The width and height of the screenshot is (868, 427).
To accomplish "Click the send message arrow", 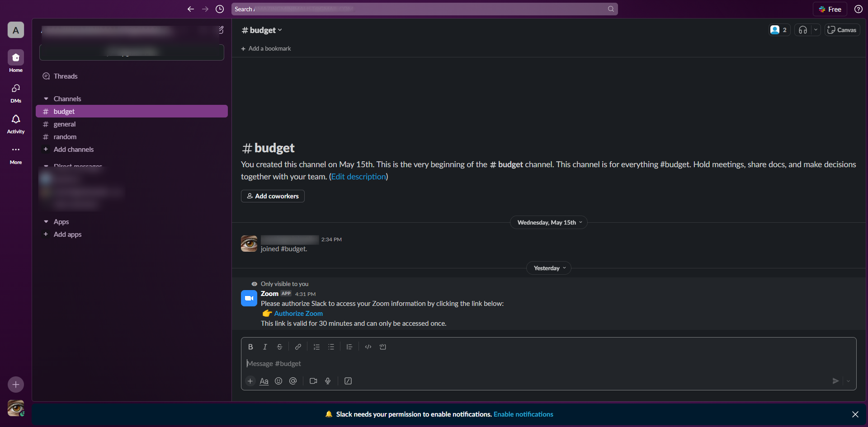I will coord(835,381).
